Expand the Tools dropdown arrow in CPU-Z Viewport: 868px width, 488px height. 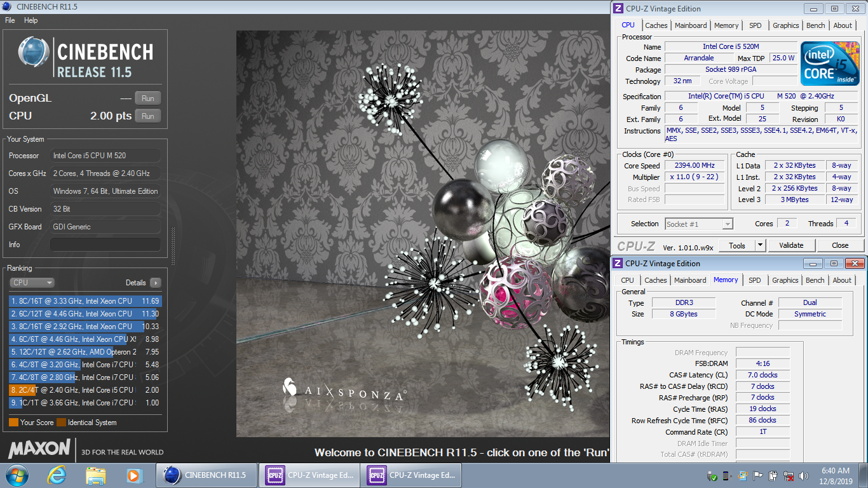(x=760, y=246)
